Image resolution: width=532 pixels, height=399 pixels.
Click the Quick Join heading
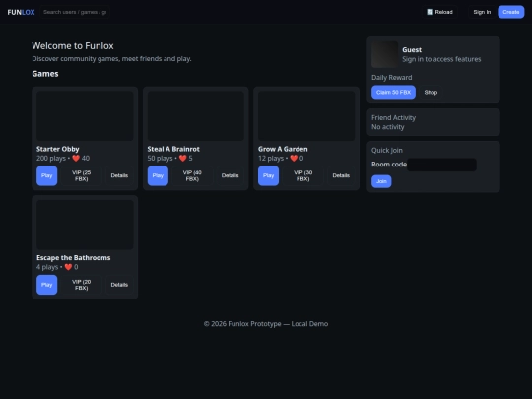387,151
